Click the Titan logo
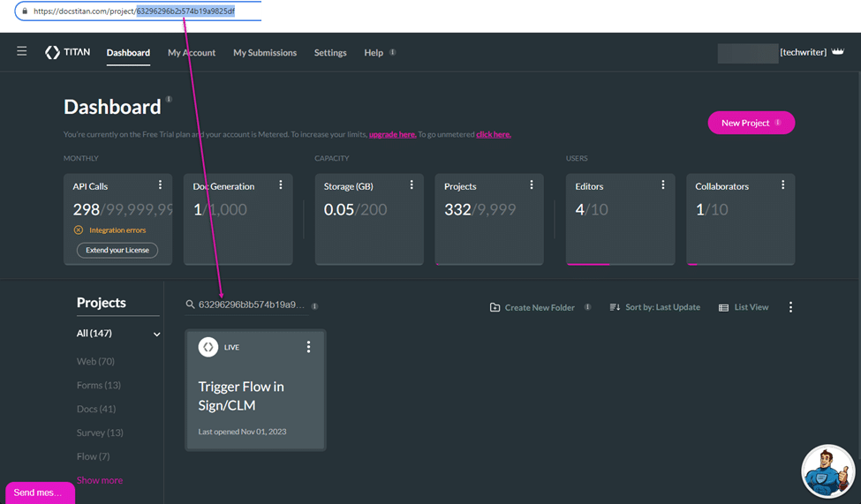Viewport: 861px width, 504px height. [67, 52]
